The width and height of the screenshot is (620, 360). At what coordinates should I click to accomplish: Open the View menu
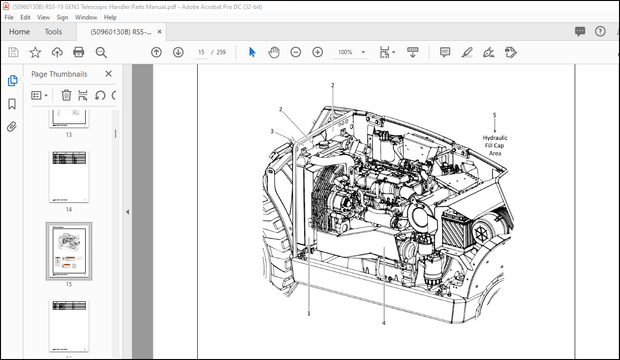click(x=43, y=17)
